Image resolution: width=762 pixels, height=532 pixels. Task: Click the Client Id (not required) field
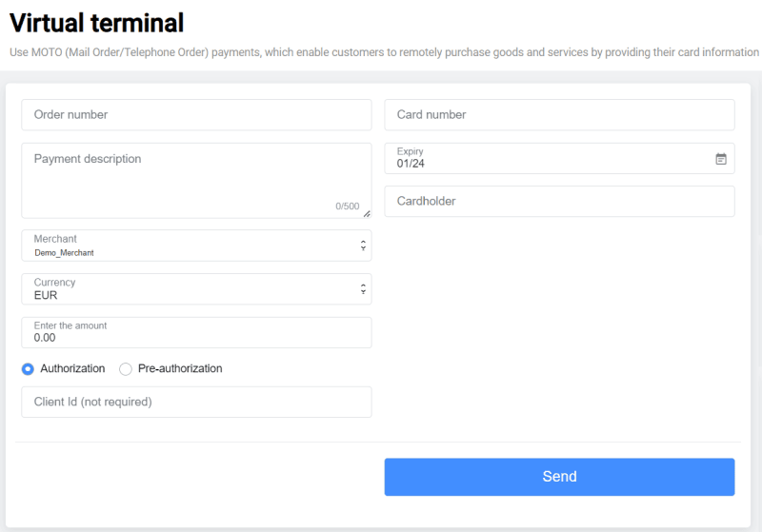pos(196,403)
